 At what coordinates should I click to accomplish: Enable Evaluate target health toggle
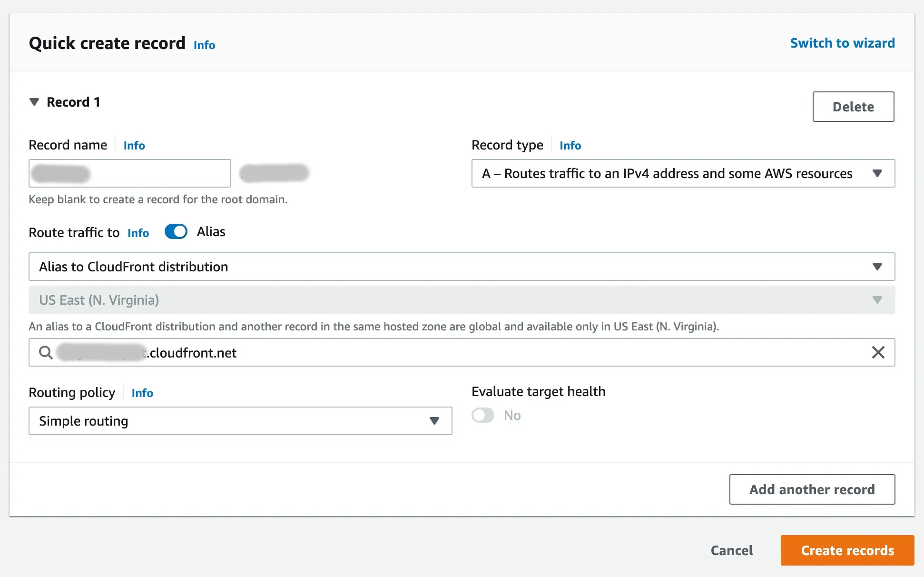pyautogui.click(x=483, y=415)
